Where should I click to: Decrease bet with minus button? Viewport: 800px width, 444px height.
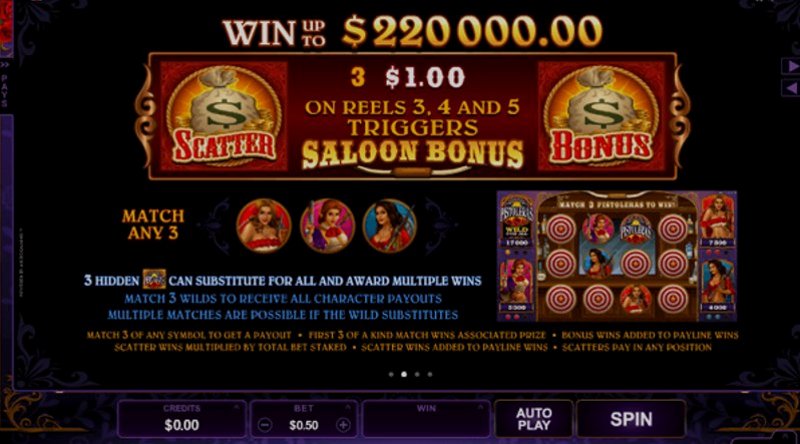point(264,425)
